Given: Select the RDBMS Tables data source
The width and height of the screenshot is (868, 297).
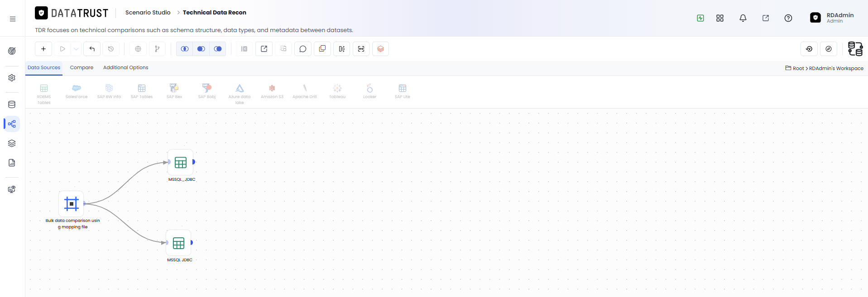Looking at the screenshot, I should coord(44,94).
